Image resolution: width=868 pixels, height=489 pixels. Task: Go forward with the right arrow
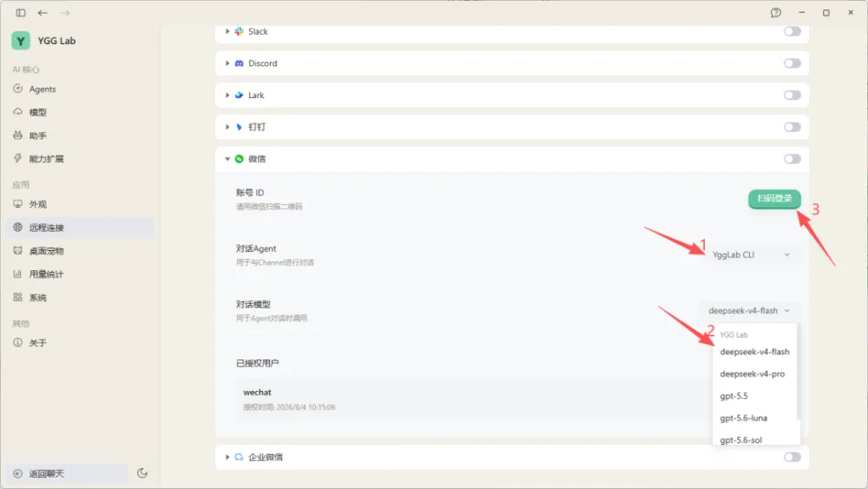pyautogui.click(x=65, y=13)
